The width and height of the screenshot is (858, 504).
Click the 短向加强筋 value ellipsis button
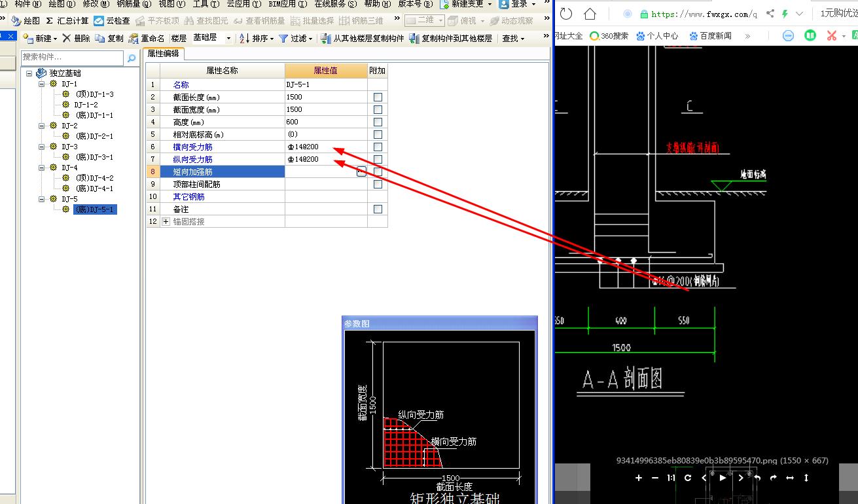(x=361, y=171)
